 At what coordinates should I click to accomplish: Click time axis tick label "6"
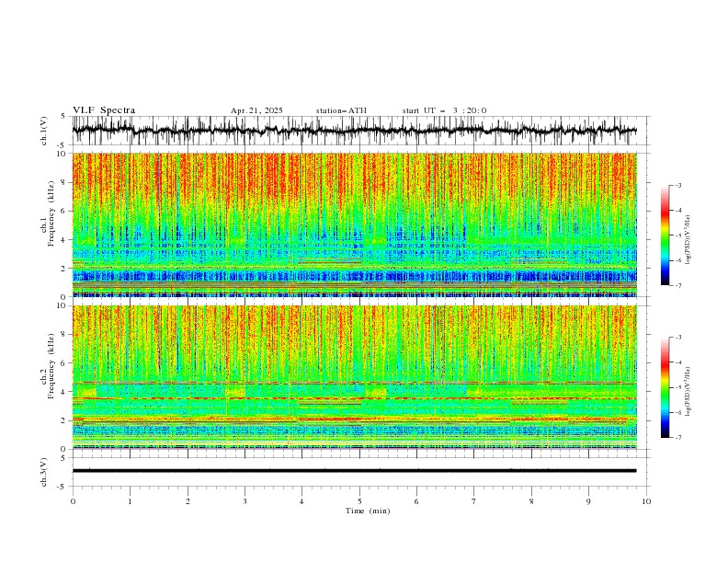pyautogui.click(x=416, y=501)
